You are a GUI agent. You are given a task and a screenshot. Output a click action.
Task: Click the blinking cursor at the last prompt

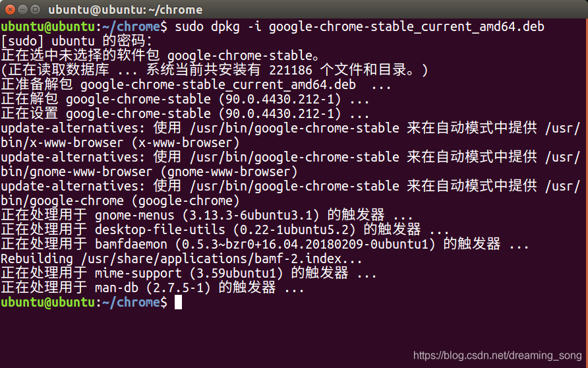(178, 302)
